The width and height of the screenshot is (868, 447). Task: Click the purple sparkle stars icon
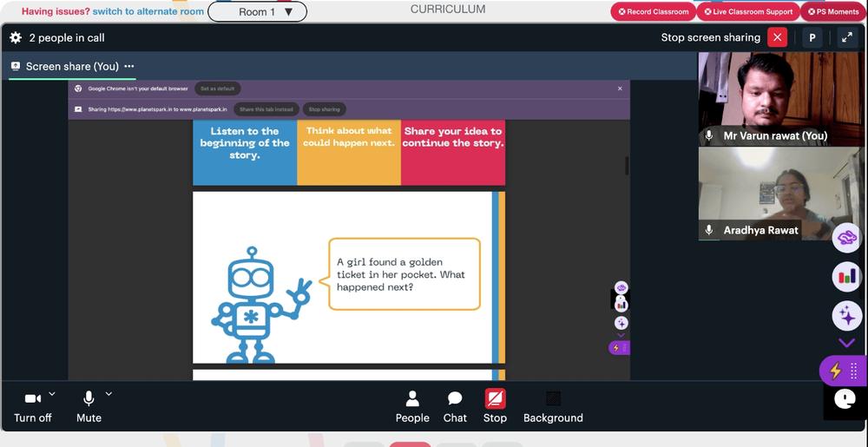click(x=846, y=316)
